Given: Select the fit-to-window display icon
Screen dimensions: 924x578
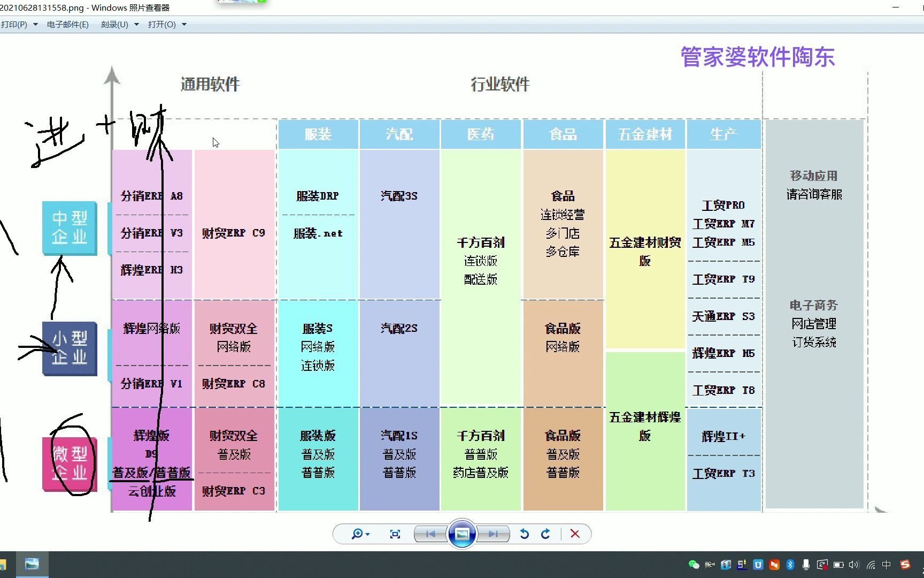Looking at the screenshot, I should pos(395,534).
